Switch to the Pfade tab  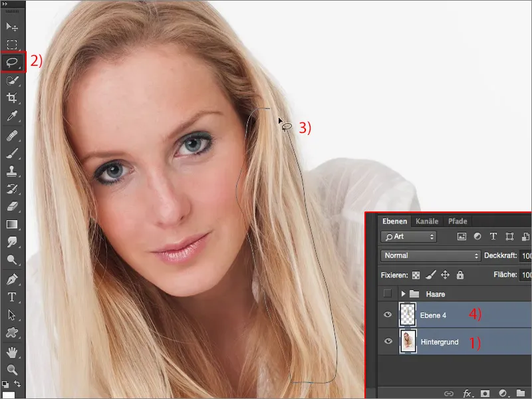(x=458, y=221)
